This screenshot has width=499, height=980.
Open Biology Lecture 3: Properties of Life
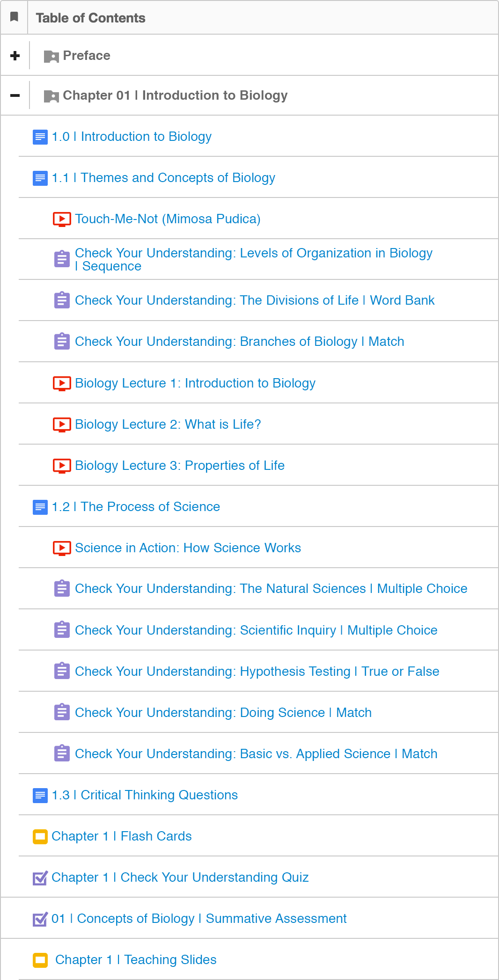click(x=180, y=466)
